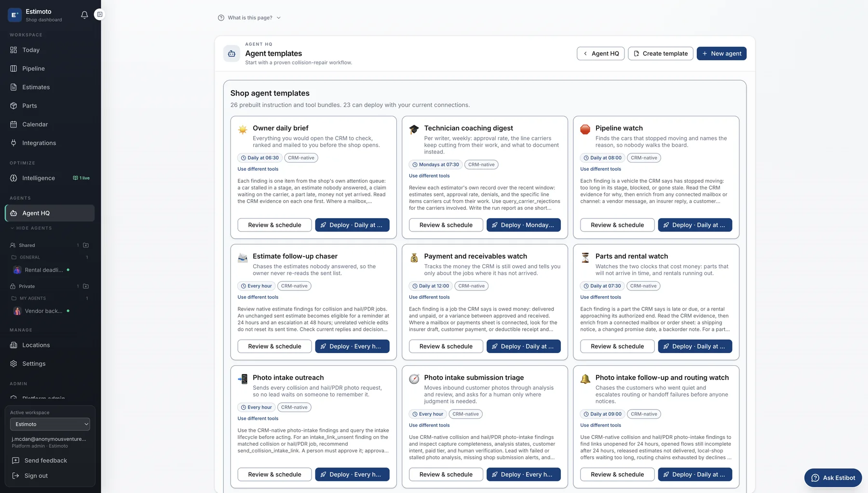Open Locations under Manage
Screen dimensions: 868x493
pyautogui.click(x=50, y=345)
